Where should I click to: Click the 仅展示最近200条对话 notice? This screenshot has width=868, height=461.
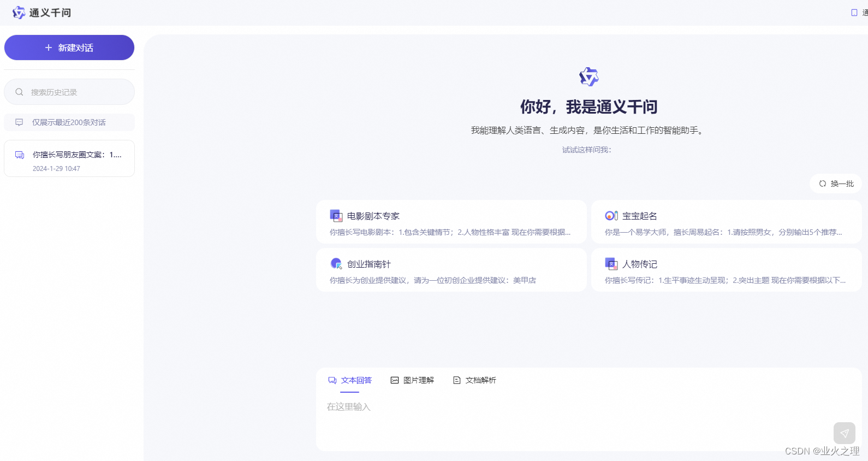pyautogui.click(x=69, y=122)
